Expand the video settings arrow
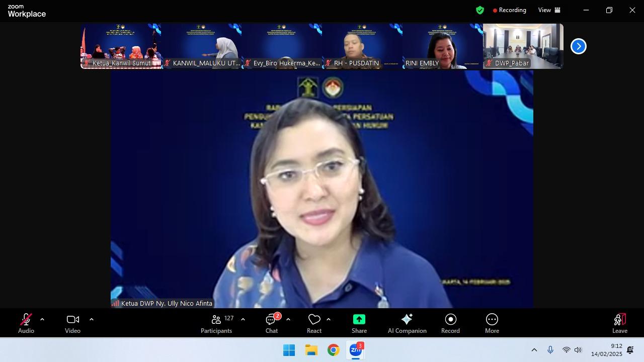This screenshot has height=362, width=644. (x=92, y=319)
